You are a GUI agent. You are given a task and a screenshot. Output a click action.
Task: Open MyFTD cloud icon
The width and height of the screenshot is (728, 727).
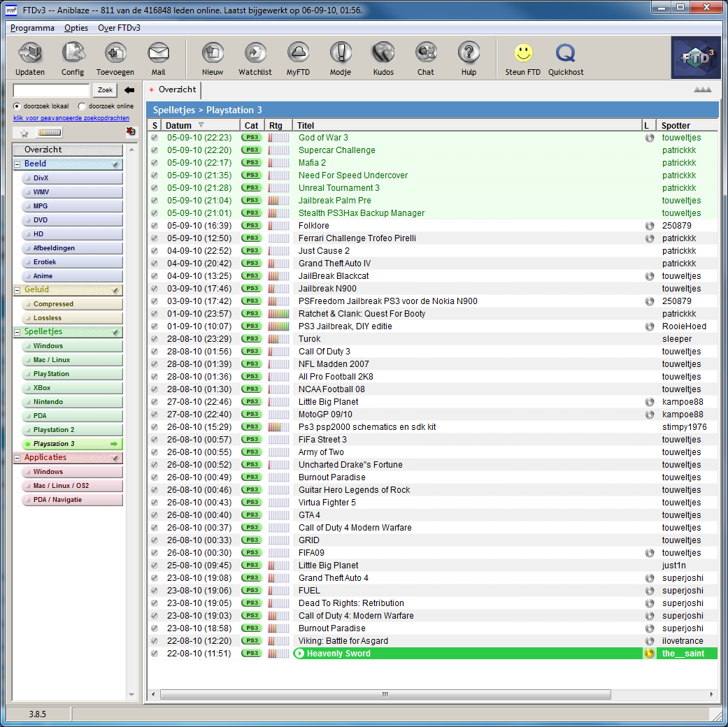point(298,53)
